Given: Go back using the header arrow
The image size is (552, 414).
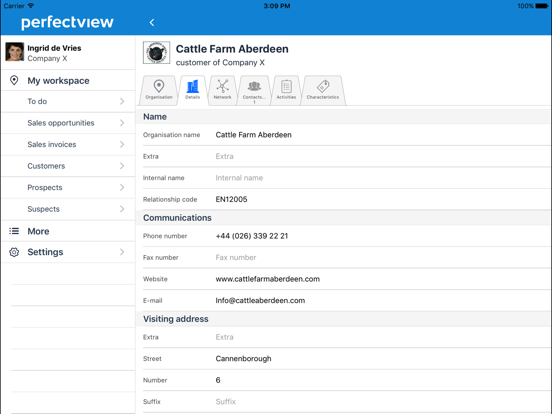Looking at the screenshot, I should (152, 23).
